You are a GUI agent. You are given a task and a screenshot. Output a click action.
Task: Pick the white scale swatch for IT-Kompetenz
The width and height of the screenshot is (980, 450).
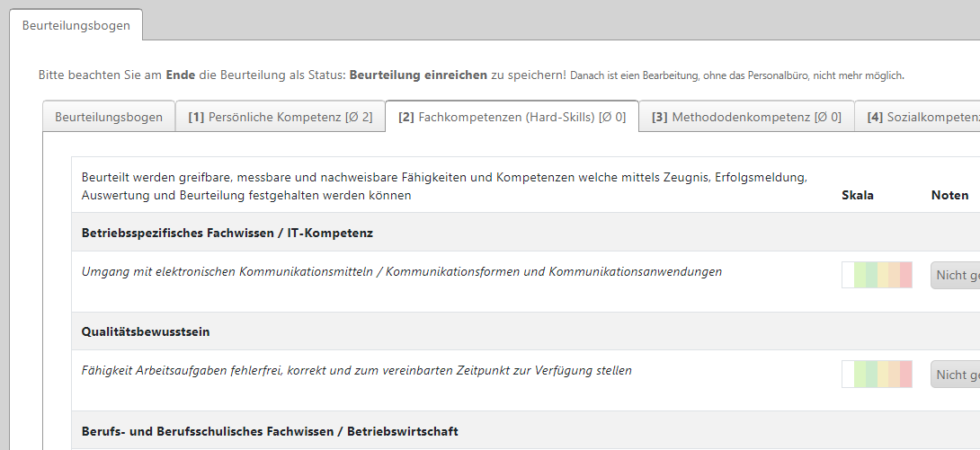point(848,275)
